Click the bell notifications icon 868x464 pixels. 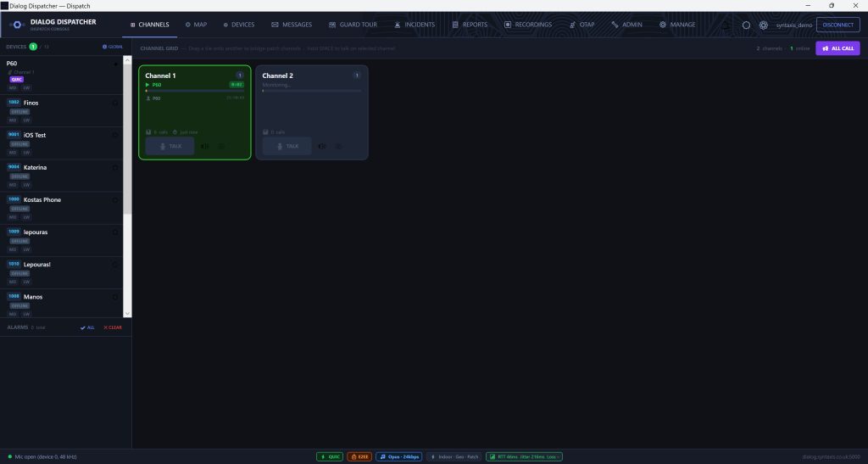click(726, 25)
